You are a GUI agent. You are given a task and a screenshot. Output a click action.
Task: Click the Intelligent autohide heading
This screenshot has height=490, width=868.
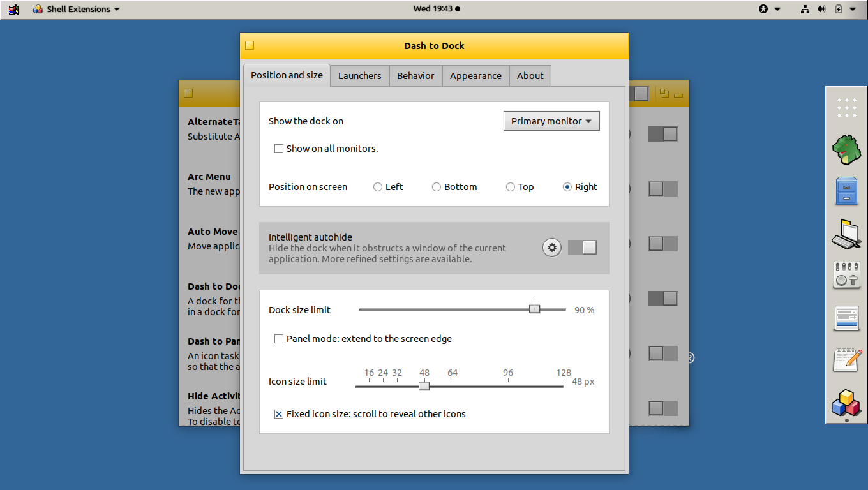pyautogui.click(x=310, y=237)
